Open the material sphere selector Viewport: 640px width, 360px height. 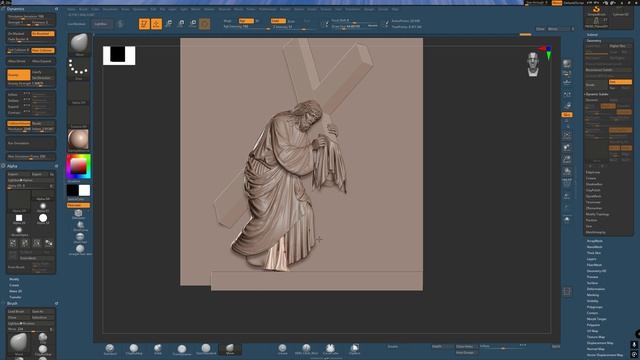(78, 140)
